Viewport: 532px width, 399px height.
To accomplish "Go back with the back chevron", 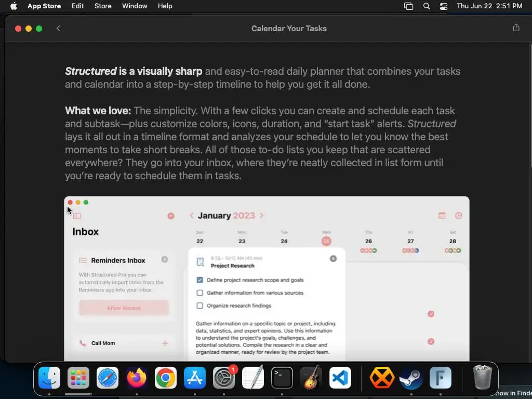I will point(58,29).
